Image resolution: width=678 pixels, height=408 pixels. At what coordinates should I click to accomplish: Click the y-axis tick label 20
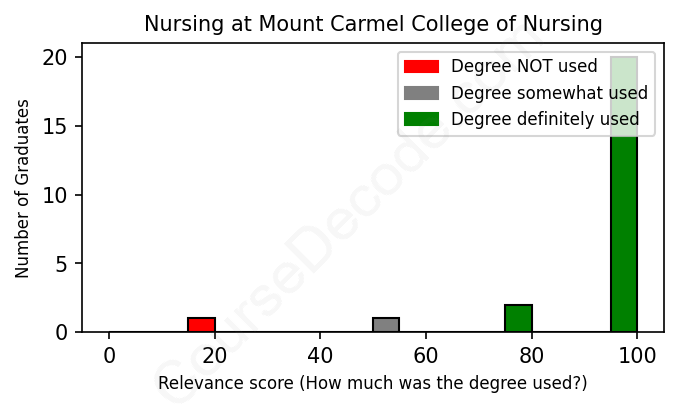pyautogui.click(x=58, y=58)
